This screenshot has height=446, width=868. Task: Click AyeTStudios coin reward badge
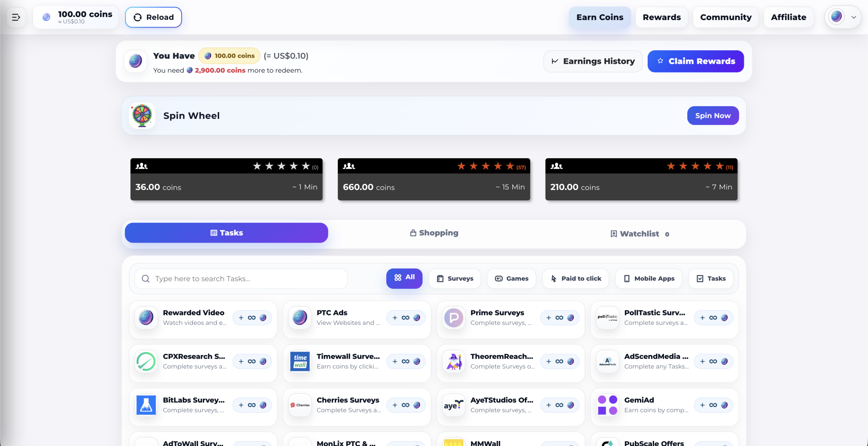point(560,405)
